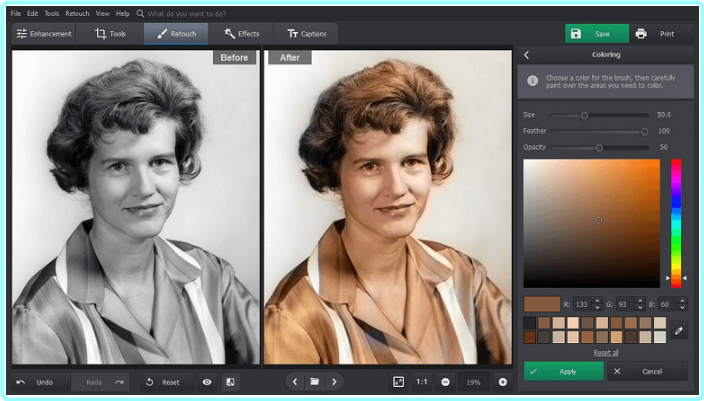Click the Cancel X icon
The height and width of the screenshot is (401, 704).
pos(617,371)
